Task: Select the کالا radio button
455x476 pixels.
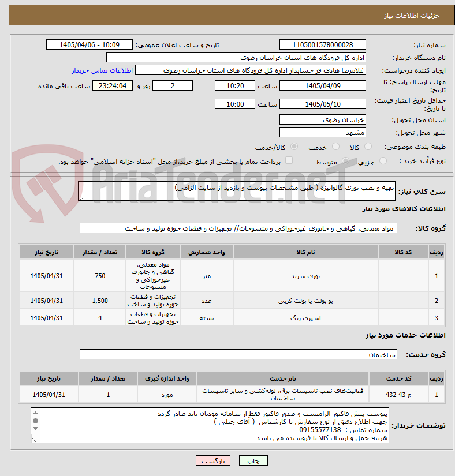Action: [368, 147]
